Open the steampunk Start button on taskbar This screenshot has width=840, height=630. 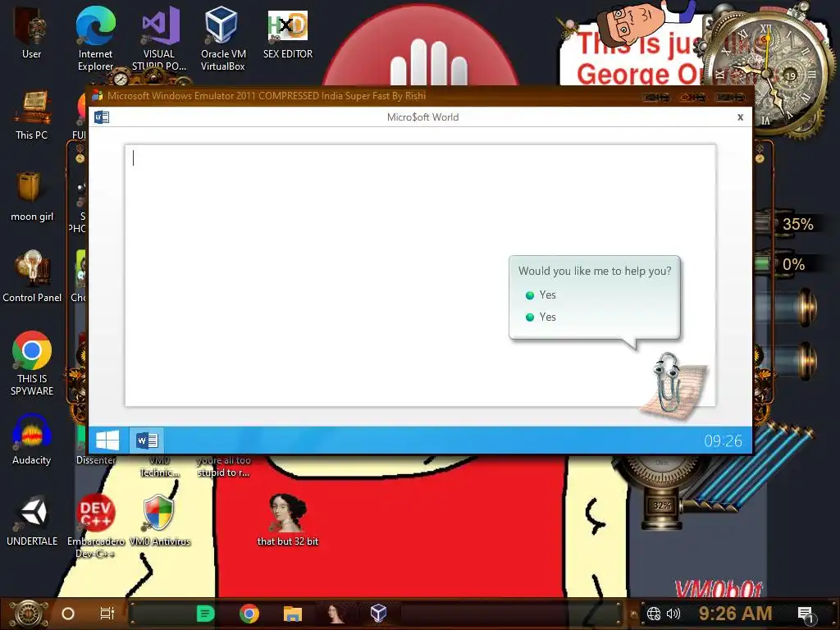(x=29, y=614)
